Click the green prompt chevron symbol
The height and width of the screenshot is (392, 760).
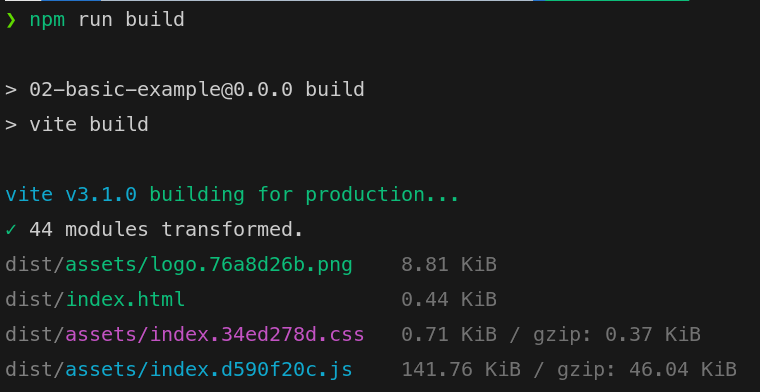tap(11, 20)
